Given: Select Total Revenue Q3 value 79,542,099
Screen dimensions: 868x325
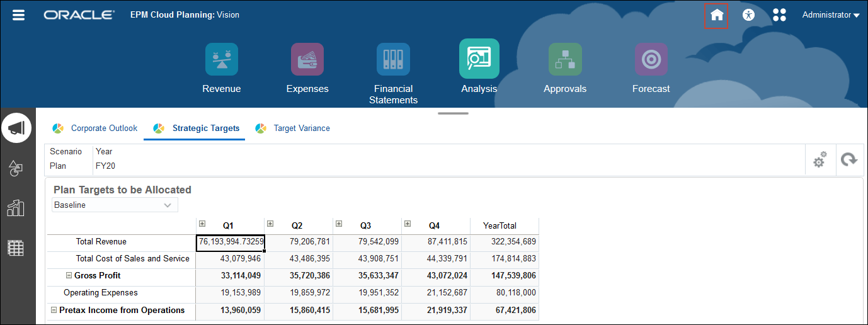Looking at the screenshot, I should pyautogui.click(x=367, y=242).
